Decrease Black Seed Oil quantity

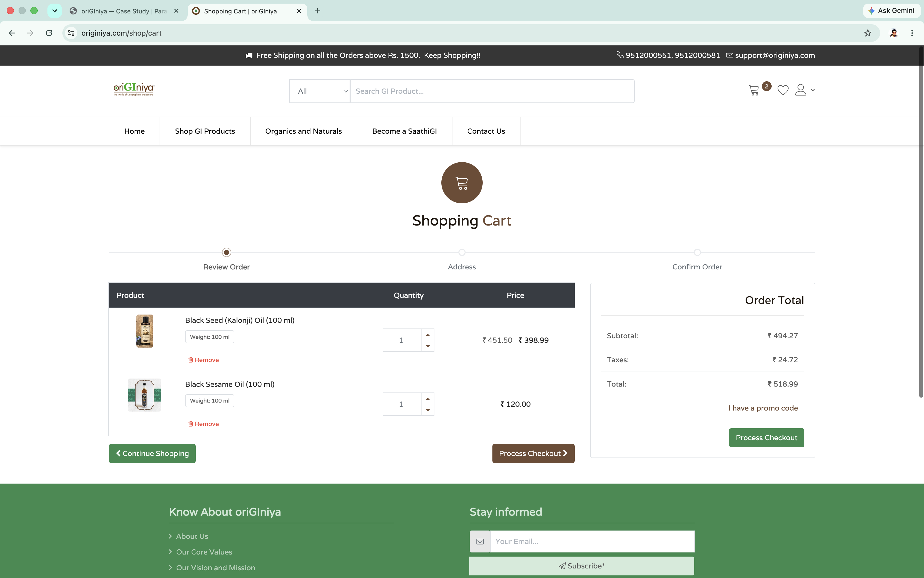click(x=428, y=346)
